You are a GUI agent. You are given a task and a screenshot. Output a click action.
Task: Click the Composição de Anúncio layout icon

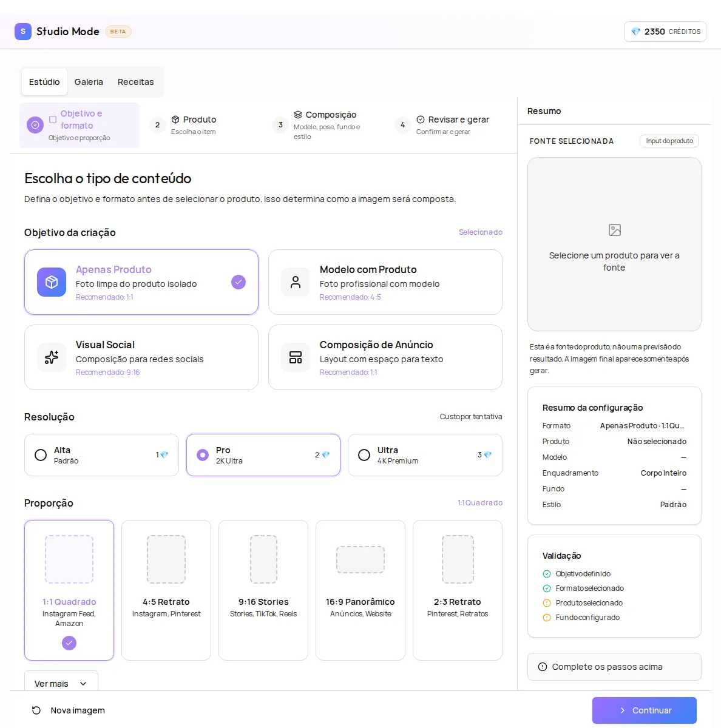tap(296, 357)
